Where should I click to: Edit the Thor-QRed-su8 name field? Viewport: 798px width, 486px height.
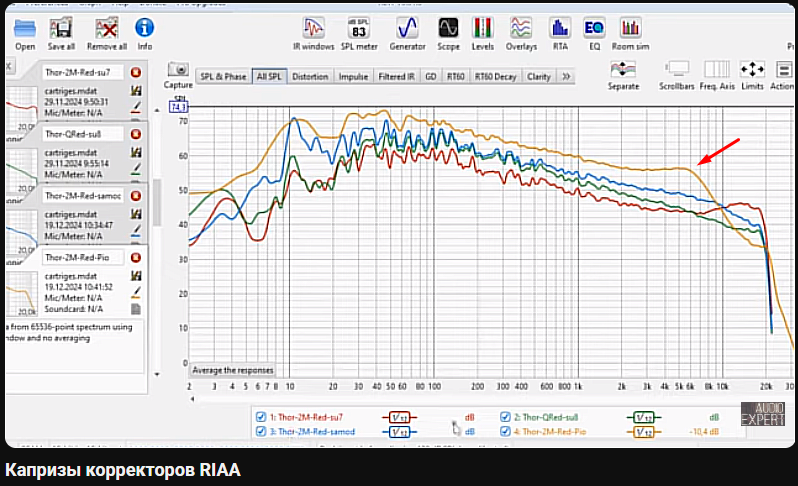[x=83, y=134]
